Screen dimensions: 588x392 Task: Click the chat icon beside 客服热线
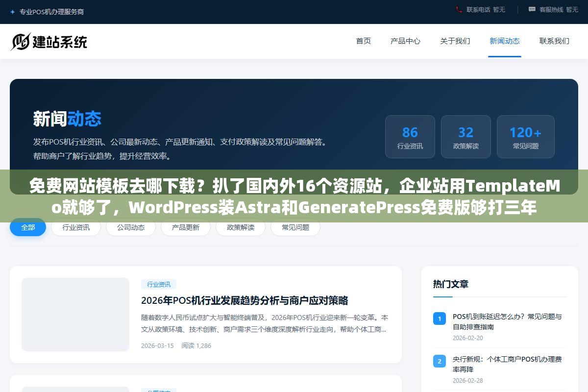pos(532,9)
